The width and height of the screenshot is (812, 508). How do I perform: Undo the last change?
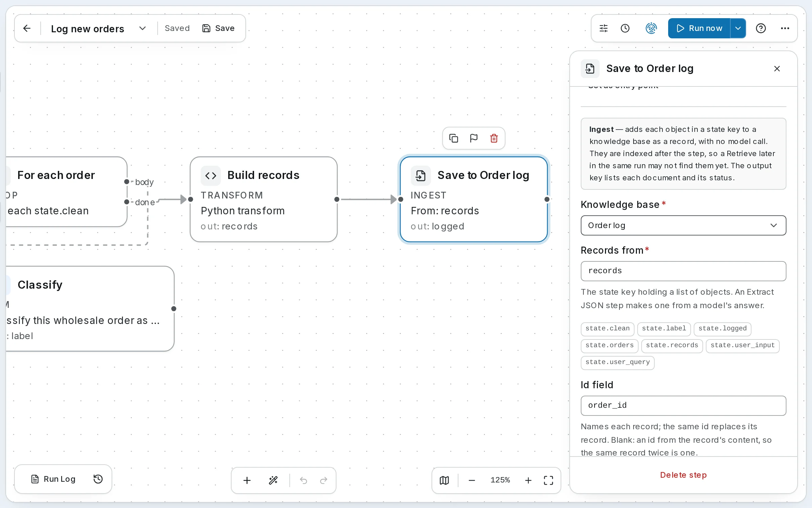(x=303, y=480)
